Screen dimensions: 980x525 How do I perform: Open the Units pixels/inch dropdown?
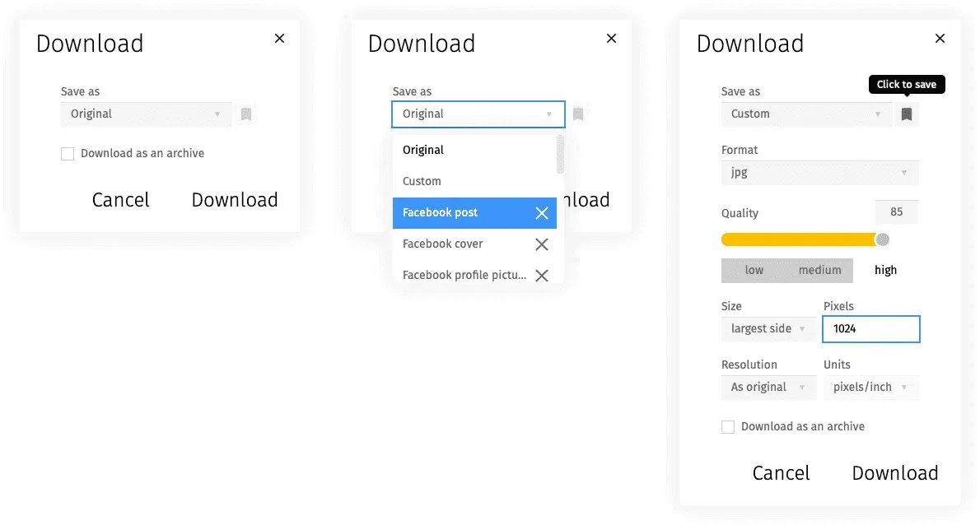pyautogui.click(x=870, y=388)
